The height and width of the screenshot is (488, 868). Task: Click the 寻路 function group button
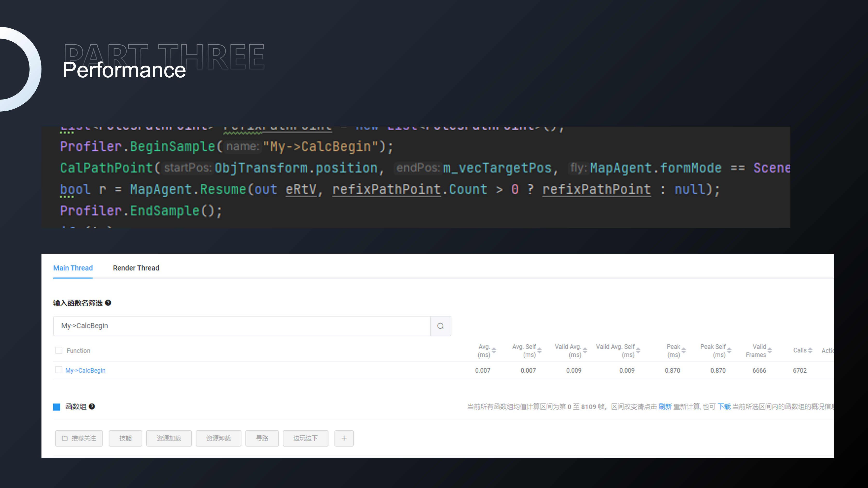[x=262, y=438]
